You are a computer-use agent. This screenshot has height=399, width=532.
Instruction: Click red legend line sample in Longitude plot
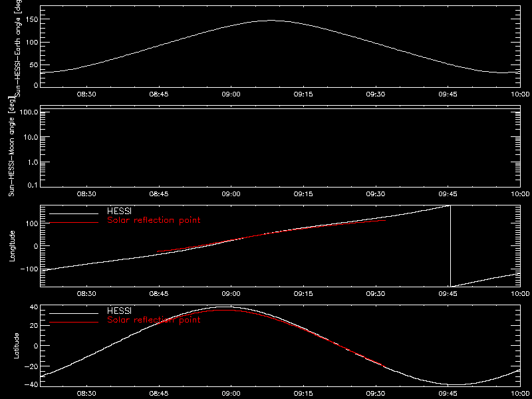74,223
